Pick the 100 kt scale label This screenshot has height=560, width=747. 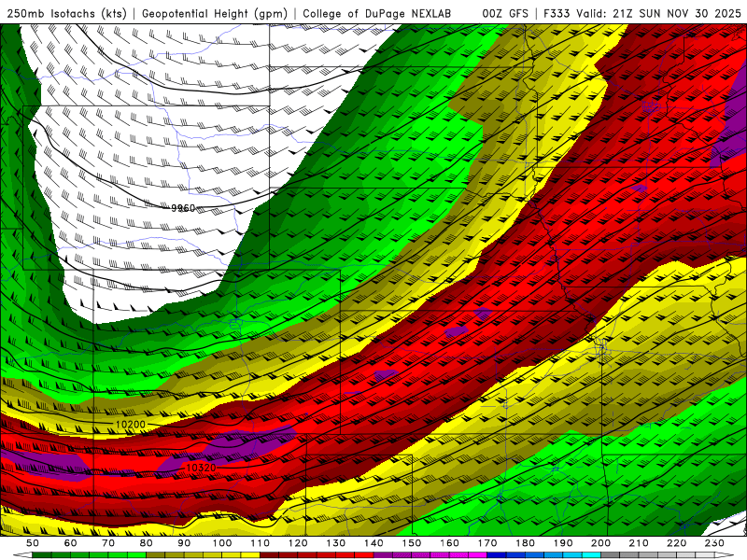pos(222,543)
